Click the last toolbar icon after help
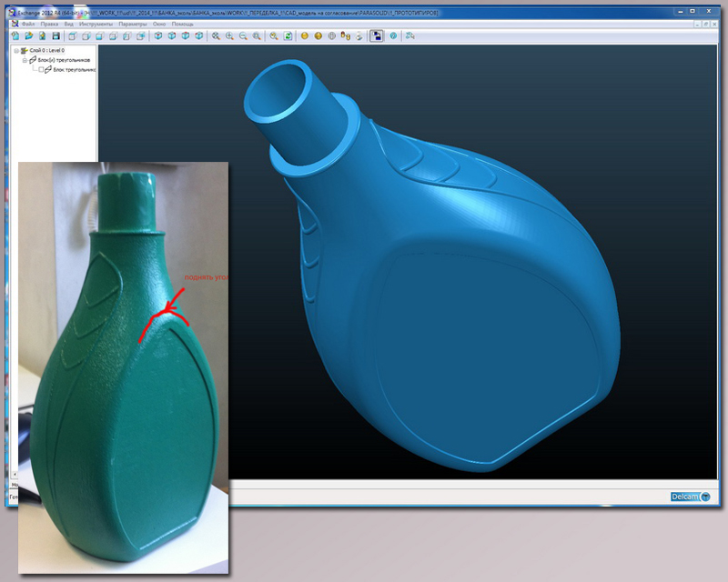Screen dimensions: 728x582 pyautogui.click(x=409, y=35)
